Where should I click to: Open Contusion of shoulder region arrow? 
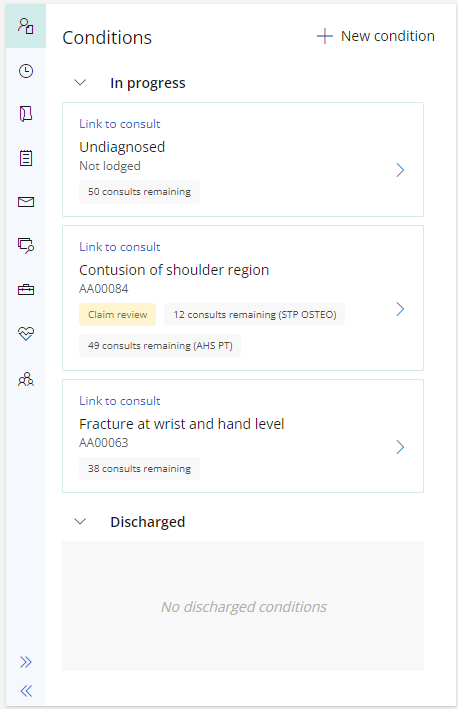pyautogui.click(x=400, y=309)
